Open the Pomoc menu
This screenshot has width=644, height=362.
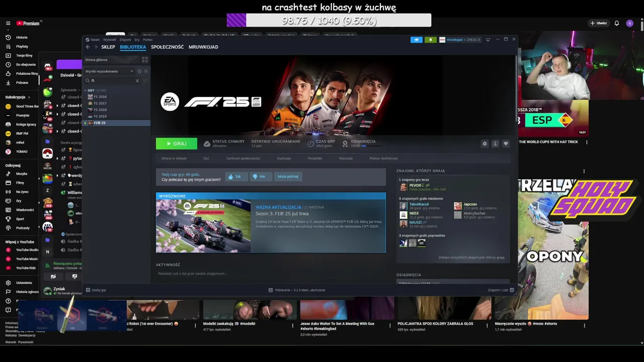point(147,40)
